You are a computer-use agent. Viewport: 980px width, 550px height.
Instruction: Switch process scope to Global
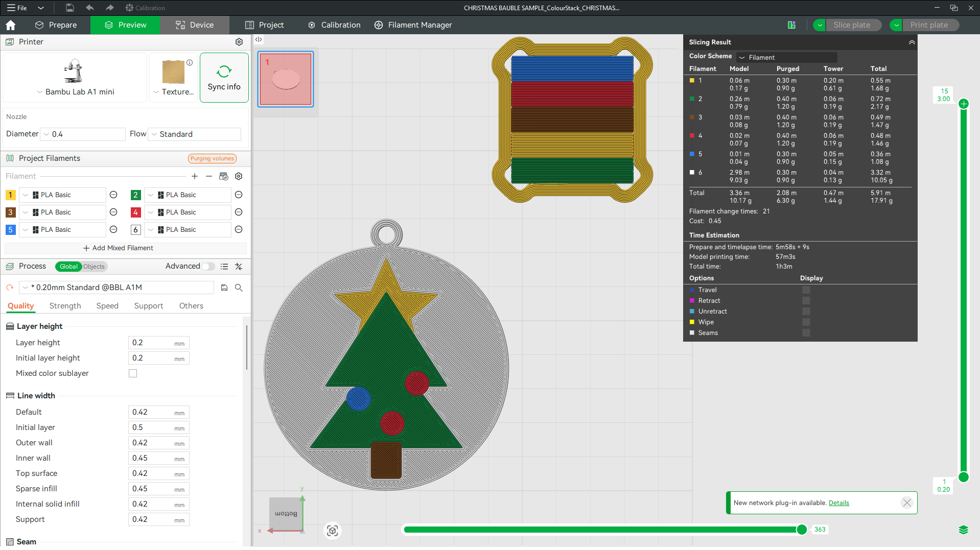(68, 267)
